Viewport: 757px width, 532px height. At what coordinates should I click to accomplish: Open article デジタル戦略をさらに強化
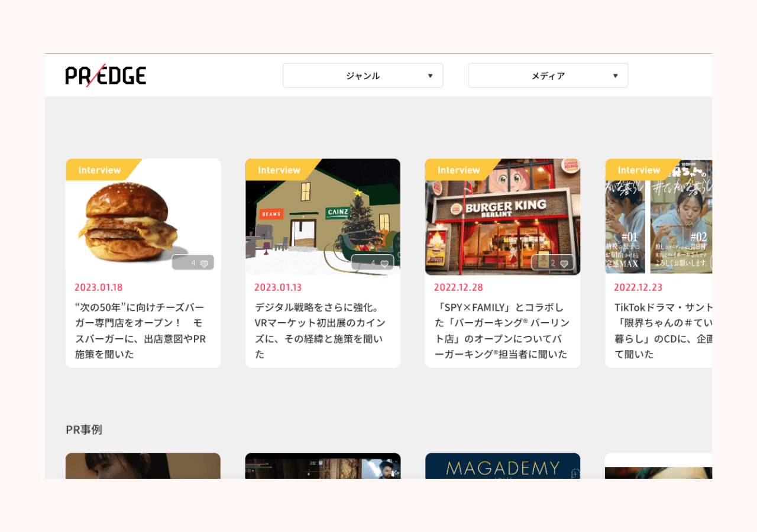pyautogui.click(x=320, y=330)
